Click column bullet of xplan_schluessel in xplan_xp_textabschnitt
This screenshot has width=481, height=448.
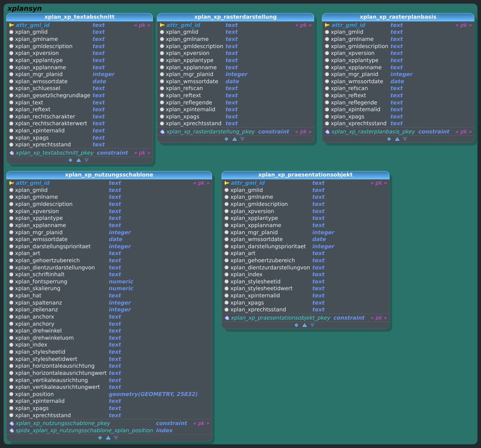point(11,88)
